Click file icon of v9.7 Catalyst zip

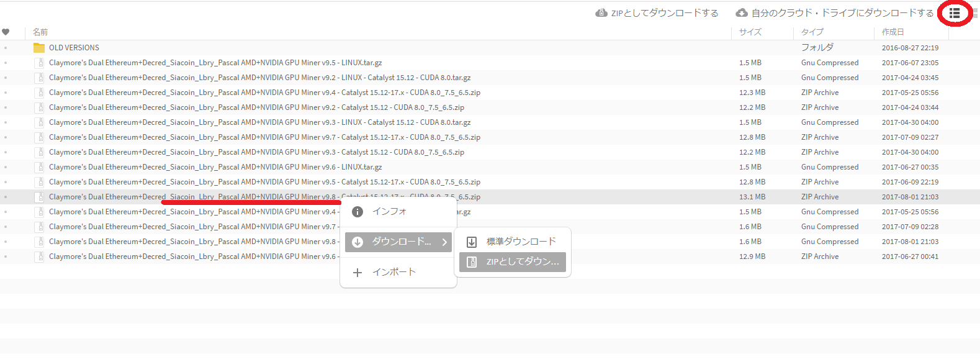(x=39, y=137)
